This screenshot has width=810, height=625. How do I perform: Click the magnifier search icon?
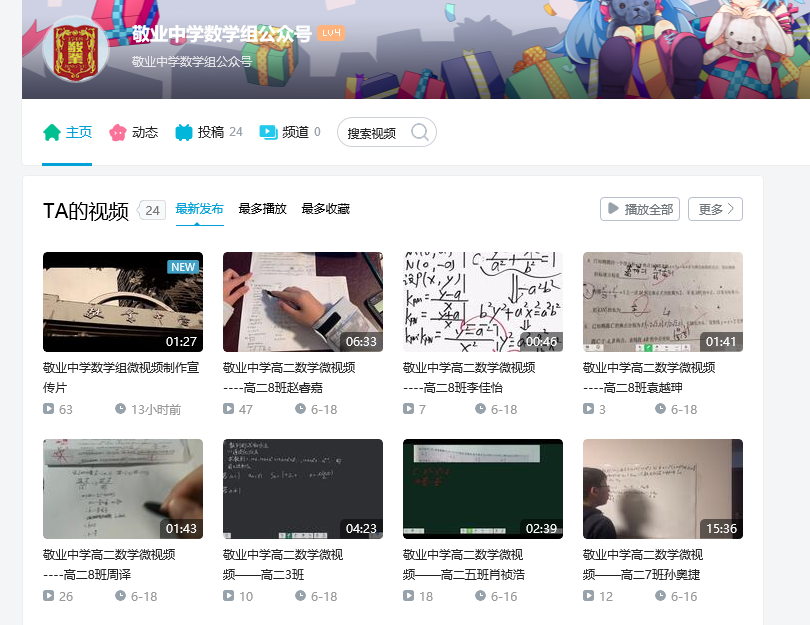coord(420,132)
